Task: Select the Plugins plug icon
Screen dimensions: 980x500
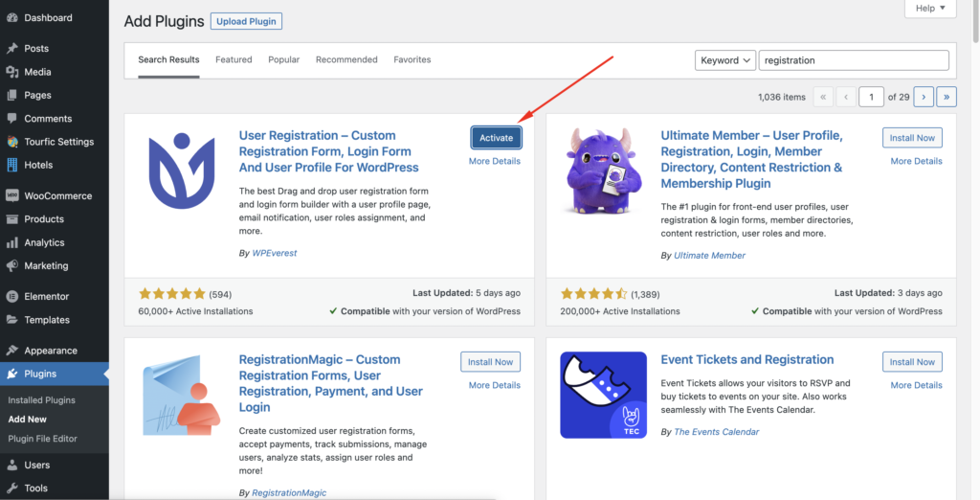Action: [11, 374]
